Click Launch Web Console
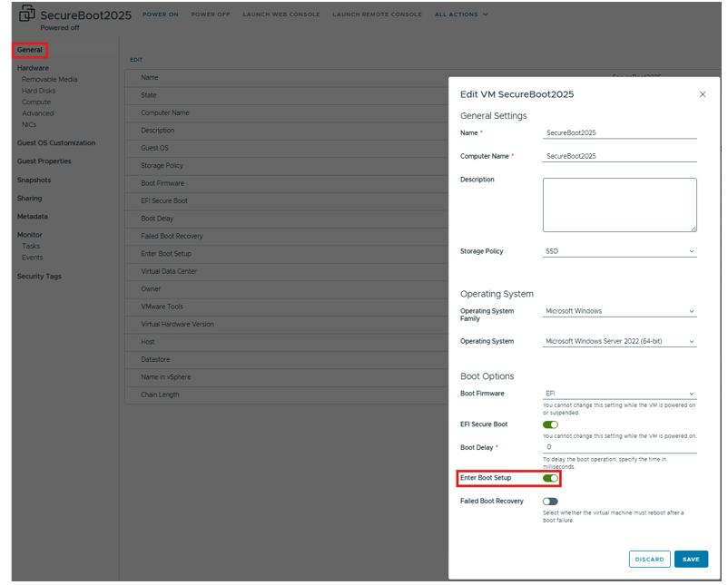The width and height of the screenshot is (728, 585). pyautogui.click(x=280, y=15)
